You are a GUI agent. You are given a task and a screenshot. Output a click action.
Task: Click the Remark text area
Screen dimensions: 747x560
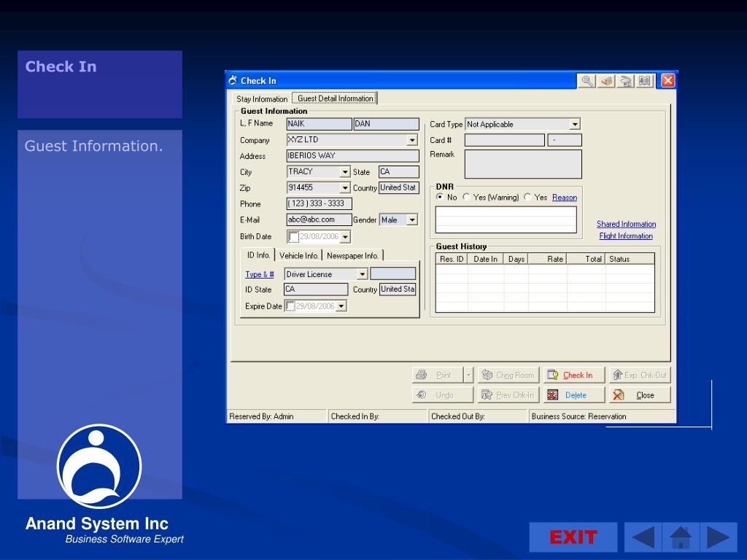(523, 164)
